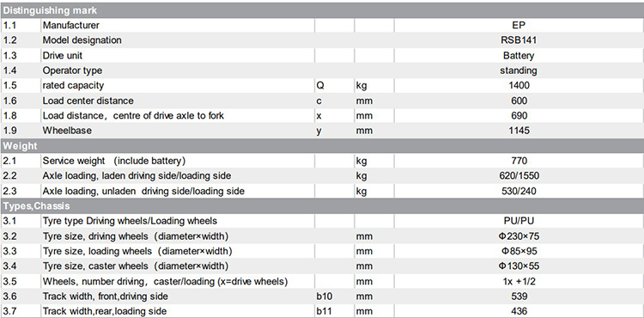Select the Drive unit value Battery
The height and width of the screenshot is (318, 644).
519,56
